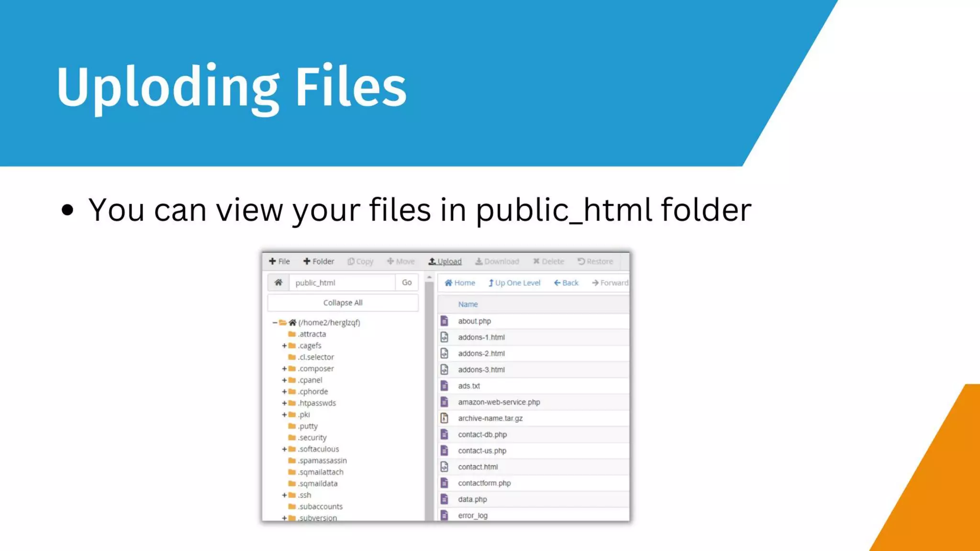Go to Home in navigation bar
Viewport: 980px width, 551px height.
tap(460, 283)
